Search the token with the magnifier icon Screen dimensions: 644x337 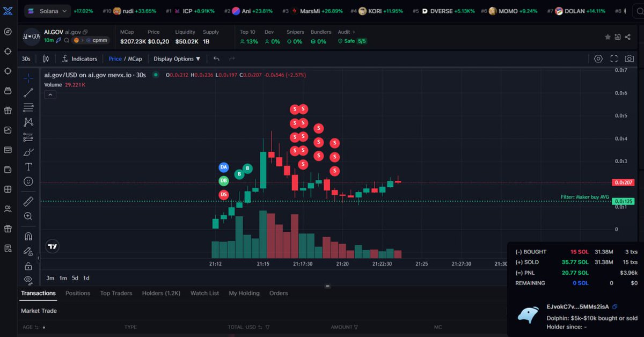tap(67, 40)
